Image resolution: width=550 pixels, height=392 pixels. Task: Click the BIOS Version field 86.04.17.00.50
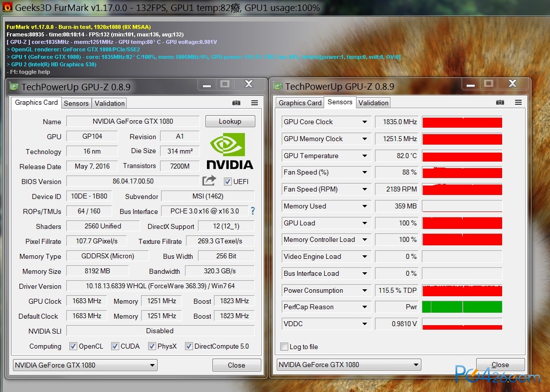(133, 182)
